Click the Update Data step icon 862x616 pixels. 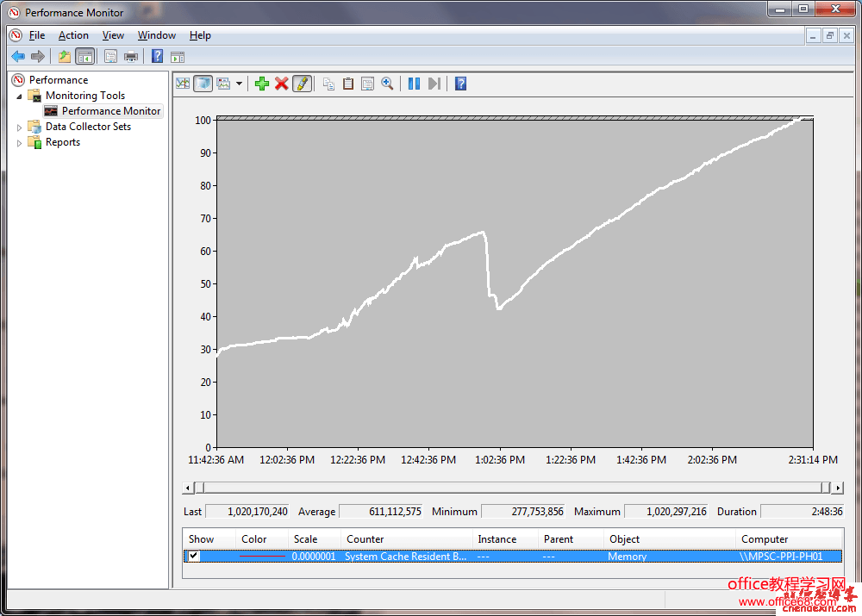434,84
